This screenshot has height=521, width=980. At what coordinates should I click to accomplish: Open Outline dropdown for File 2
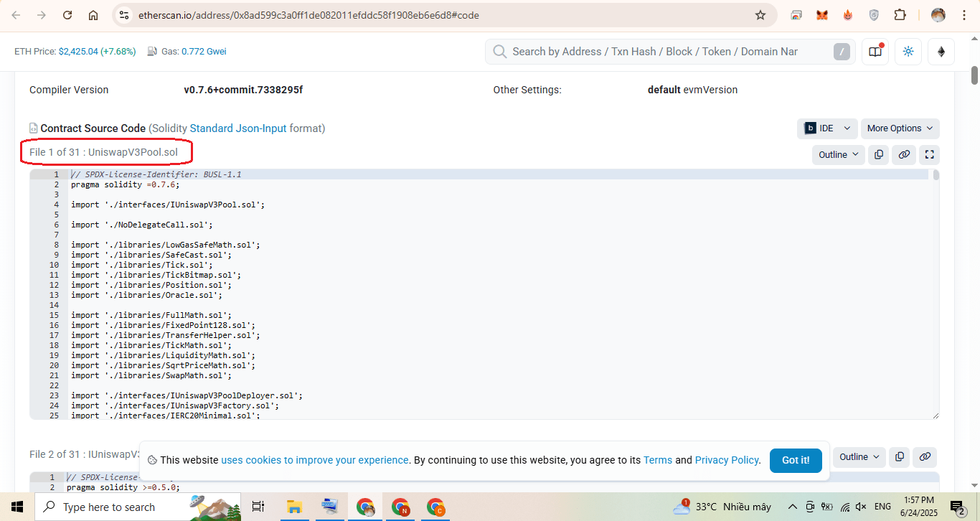(x=859, y=456)
